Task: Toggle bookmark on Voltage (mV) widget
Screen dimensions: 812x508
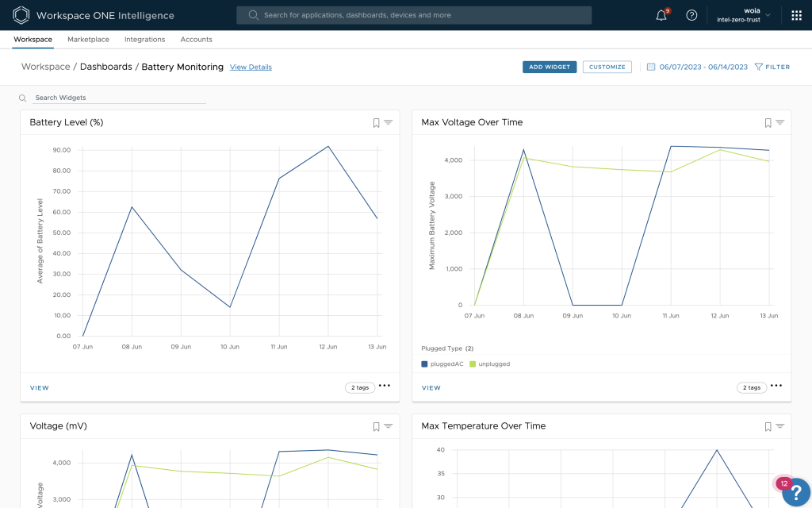Action: click(x=377, y=426)
